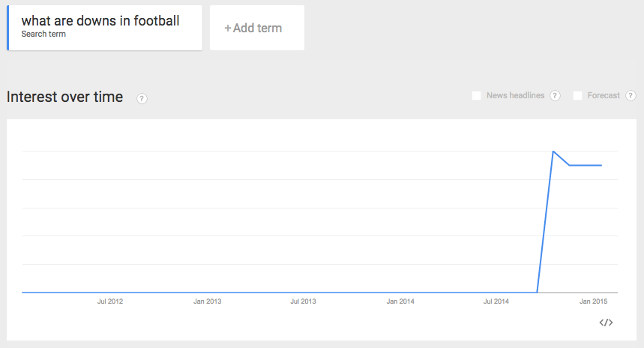Click the question mark icon next to Forecast

(x=631, y=96)
